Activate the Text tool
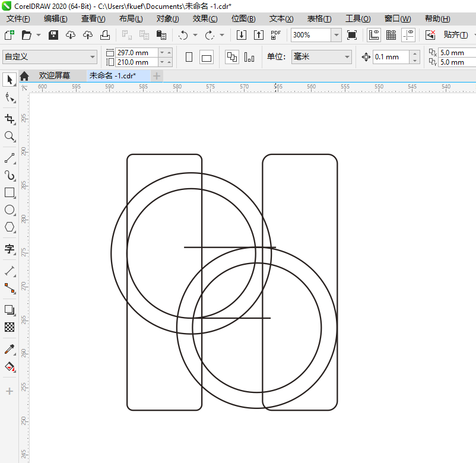This screenshot has width=476, height=463. [9, 249]
